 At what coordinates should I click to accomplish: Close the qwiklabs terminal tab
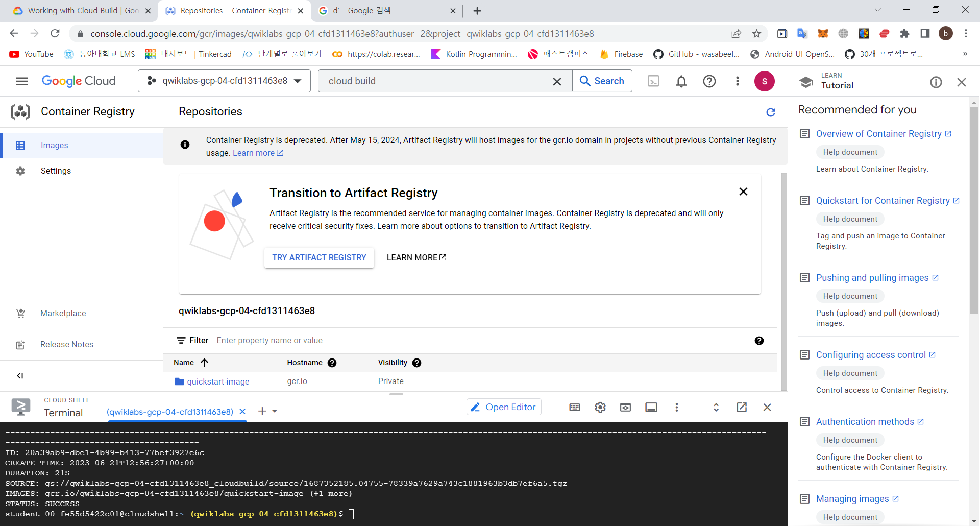point(242,412)
